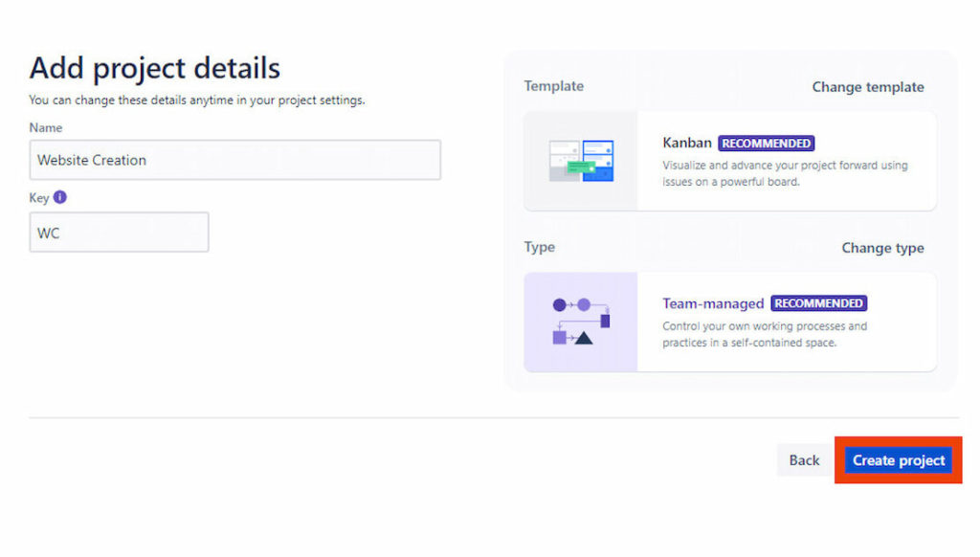Click the RECOMMENDED badge next to Team-managed
This screenshot has width=980, height=557.
[819, 302]
